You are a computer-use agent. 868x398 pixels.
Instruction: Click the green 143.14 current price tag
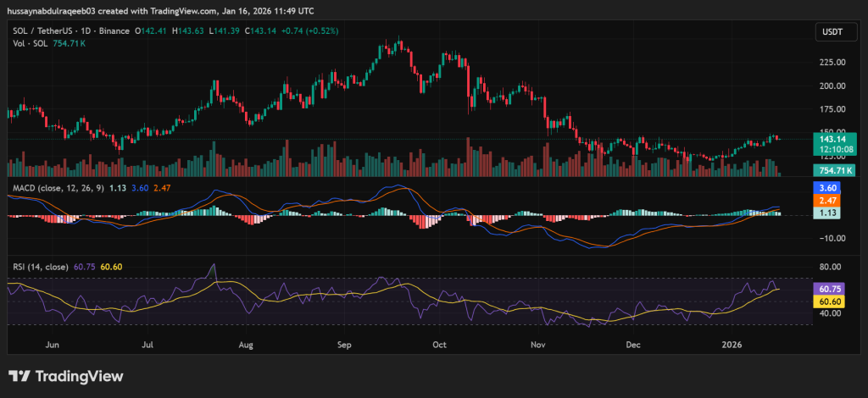coord(828,137)
